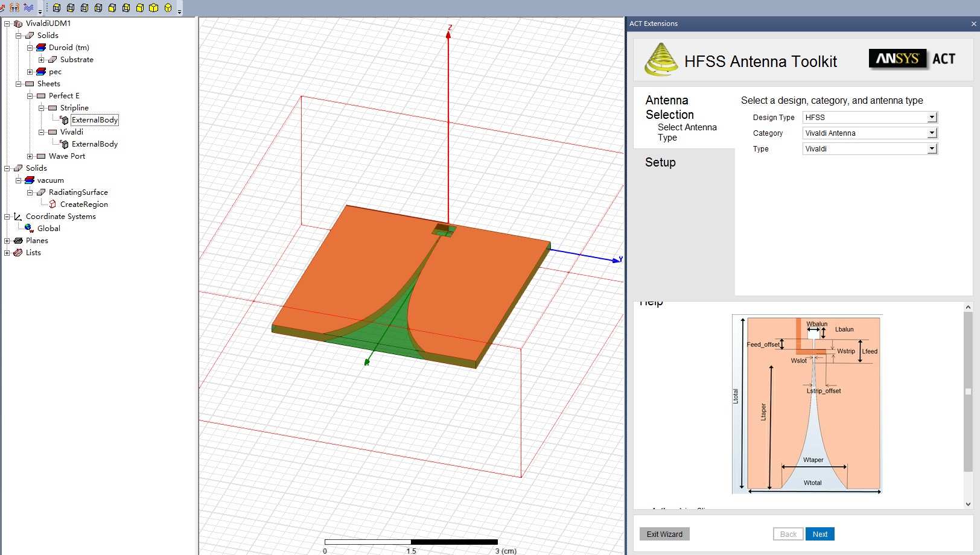This screenshot has height=555, width=980.
Task: Select the Vivaldi tree item
Action: (x=72, y=132)
